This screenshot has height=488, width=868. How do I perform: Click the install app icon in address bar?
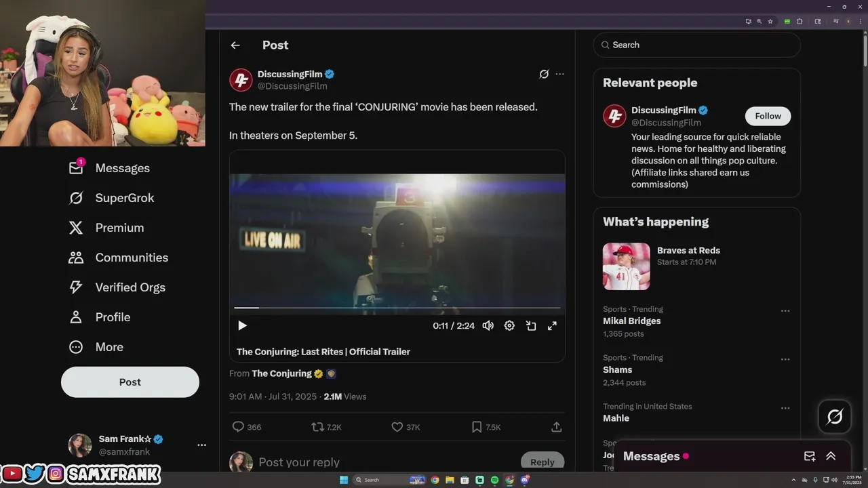[x=749, y=21]
